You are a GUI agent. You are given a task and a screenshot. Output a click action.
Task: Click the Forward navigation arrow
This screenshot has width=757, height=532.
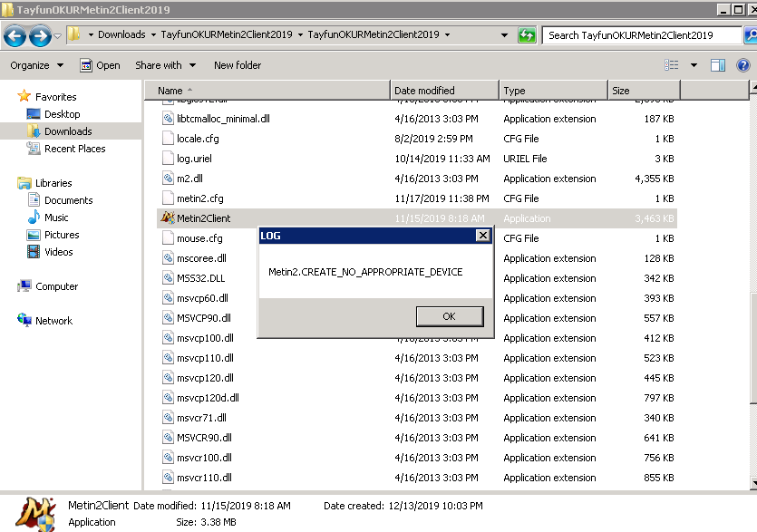coord(40,35)
